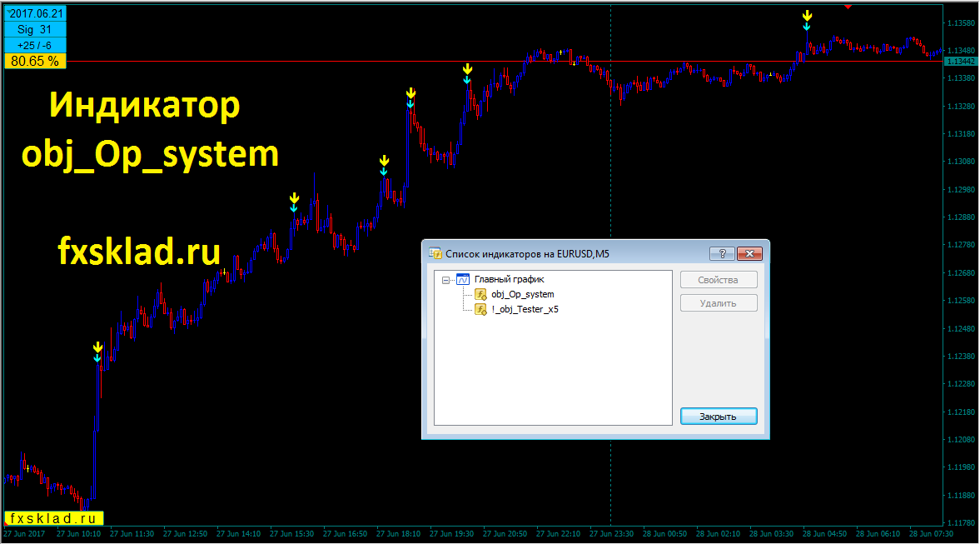
Task: Click the 80.65 % win rate label
Action: pyautogui.click(x=35, y=62)
